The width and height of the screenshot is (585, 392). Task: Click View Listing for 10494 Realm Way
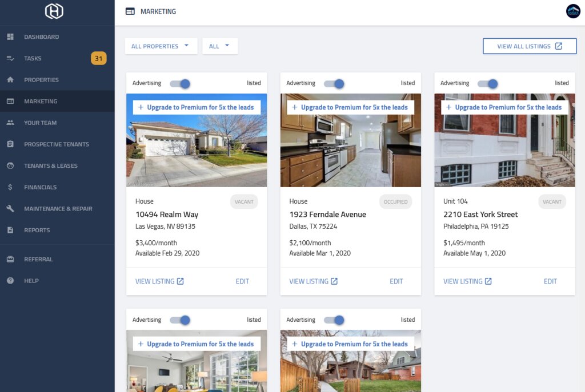coord(159,281)
